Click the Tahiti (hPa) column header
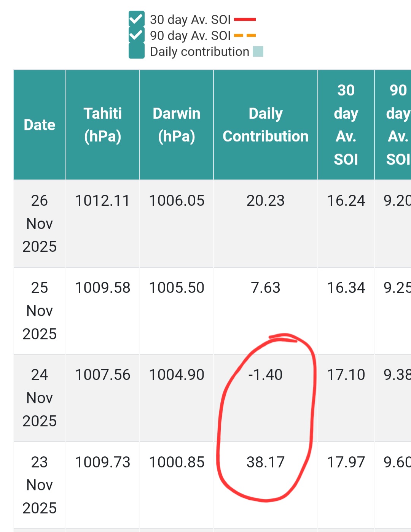411x532 pixels. (x=103, y=125)
